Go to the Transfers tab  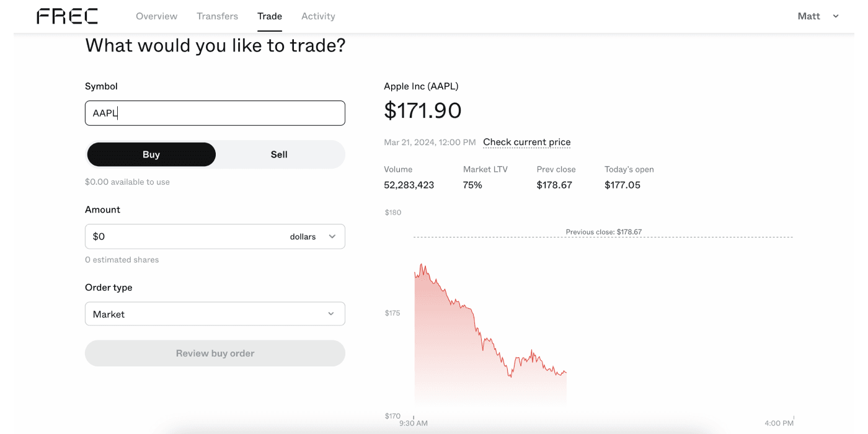217,16
